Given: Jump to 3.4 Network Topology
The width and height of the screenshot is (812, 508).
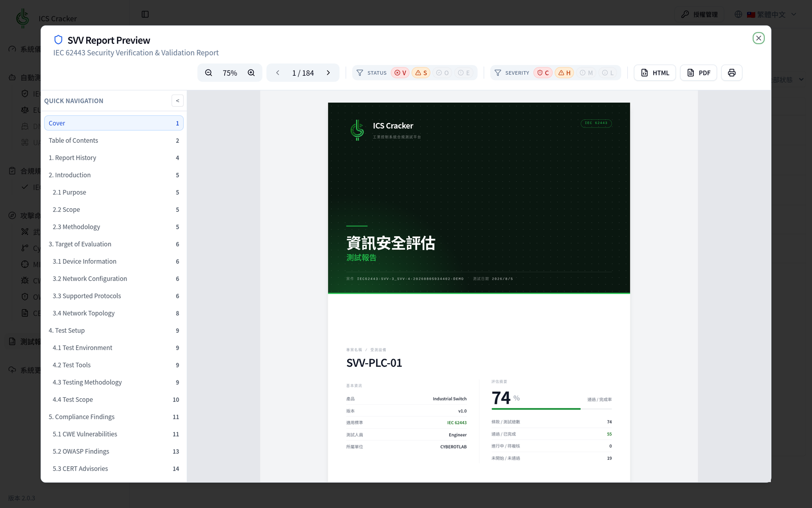Looking at the screenshot, I should tap(114, 313).
